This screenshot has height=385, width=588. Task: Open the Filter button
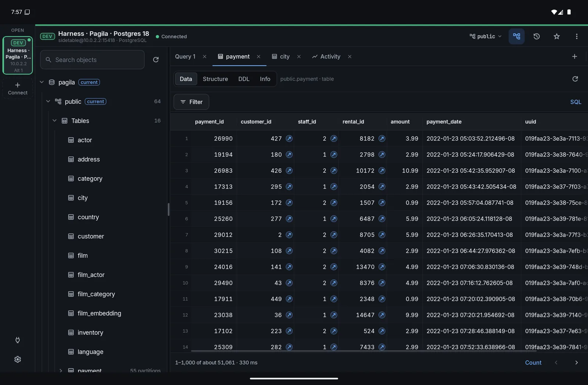click(x=191, y=102)
